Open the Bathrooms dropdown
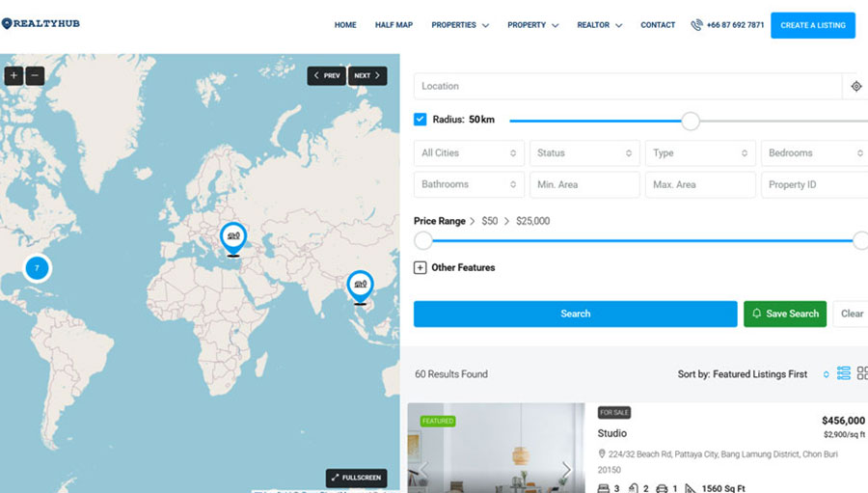This screenshot has height=493, width=868. click(x=470, y=184)
